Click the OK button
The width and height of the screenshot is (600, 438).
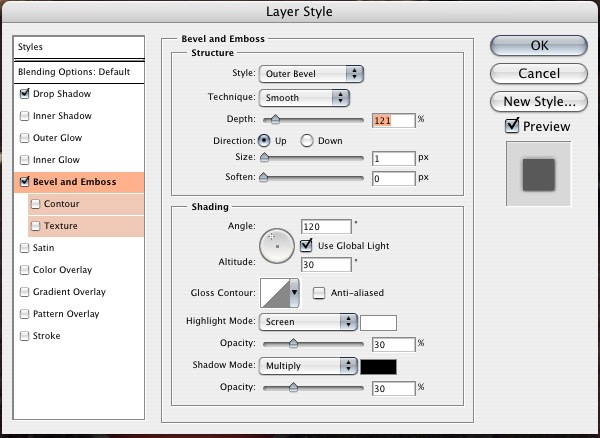click(x=539, y=45)
